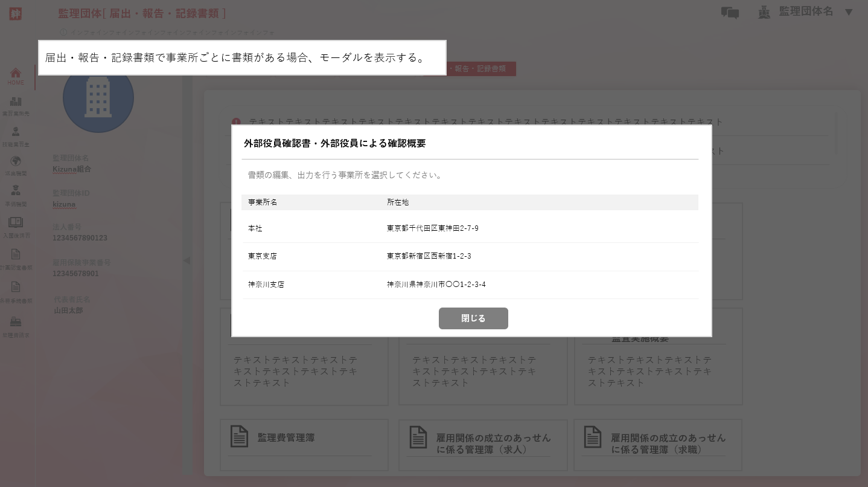Select the 送出機関 globe icon

tap(16, 165)
